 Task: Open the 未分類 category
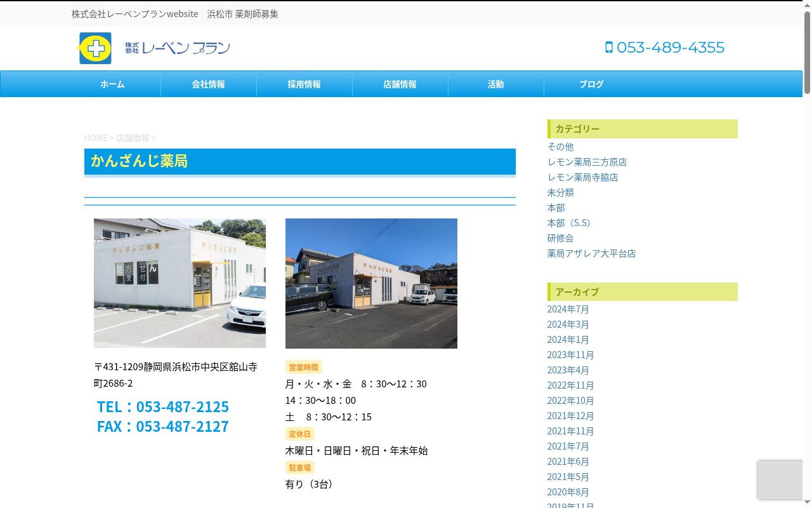tap(560, 192)
